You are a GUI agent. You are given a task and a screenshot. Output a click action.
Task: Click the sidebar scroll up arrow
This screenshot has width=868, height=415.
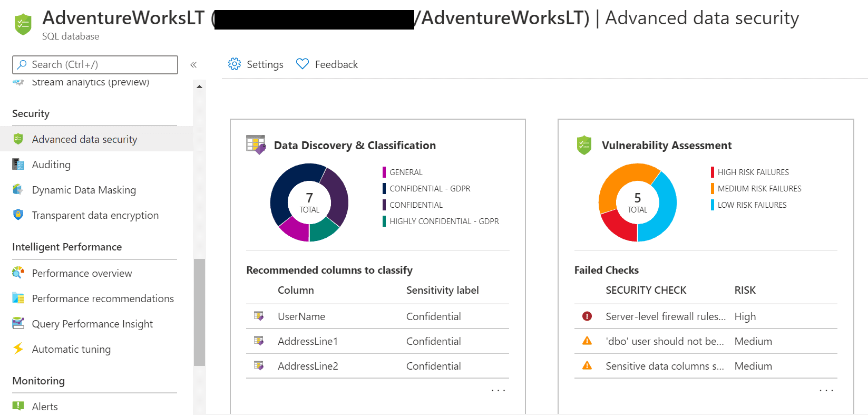199,86
